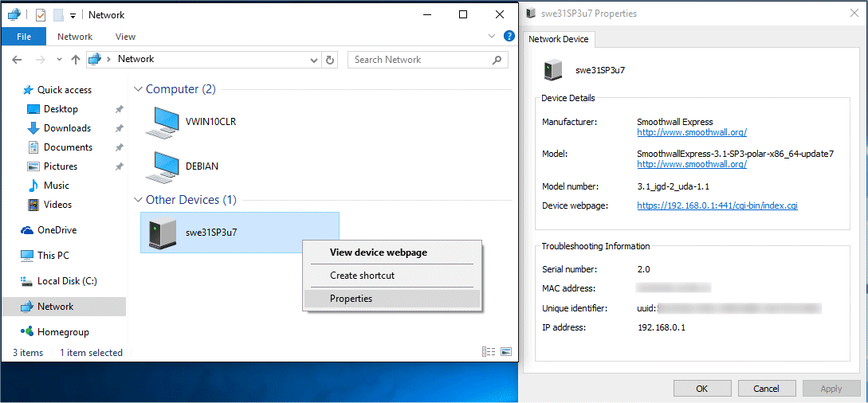Click the Homegroup icon in navigation pane
Screen dimensions: 868x403
(27, 332)
